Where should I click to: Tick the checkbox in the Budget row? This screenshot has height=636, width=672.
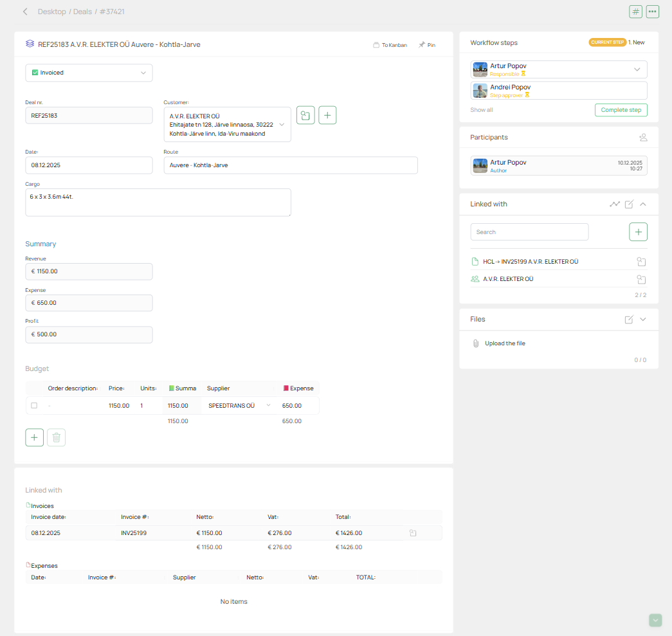pyautogui.click(x=34, y=406)
